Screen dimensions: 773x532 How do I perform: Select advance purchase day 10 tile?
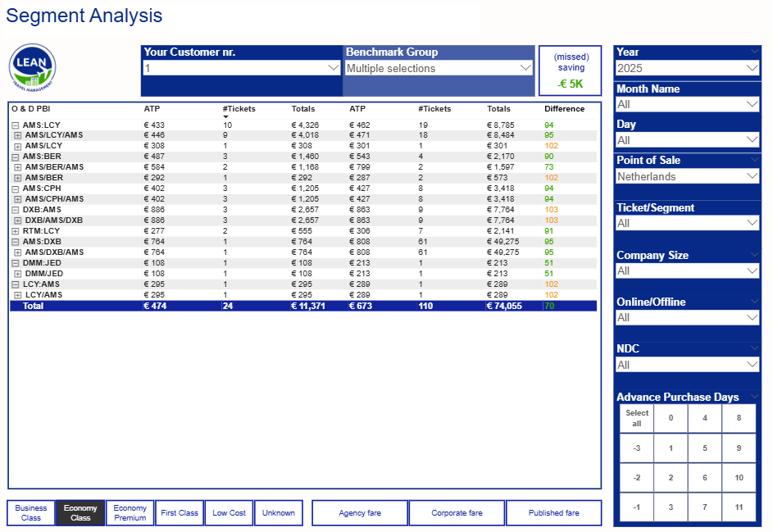(x=739, y=478)
